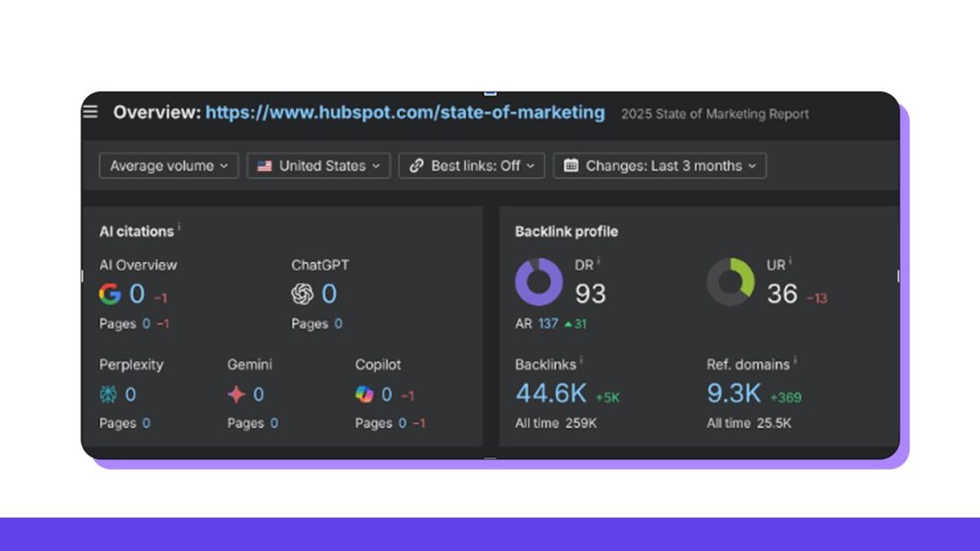Select the 2025 State of Marketing Report label
Viewport: 980px width, 551px height.
[715, 113]
